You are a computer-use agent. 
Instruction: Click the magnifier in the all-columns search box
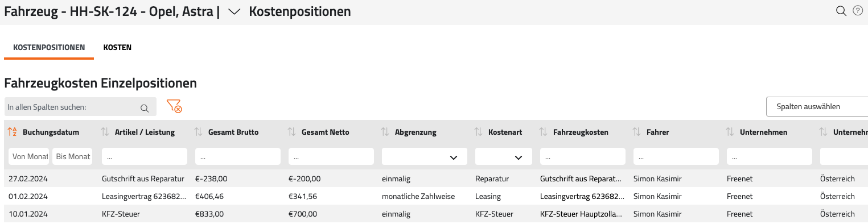tap(145, 107)
